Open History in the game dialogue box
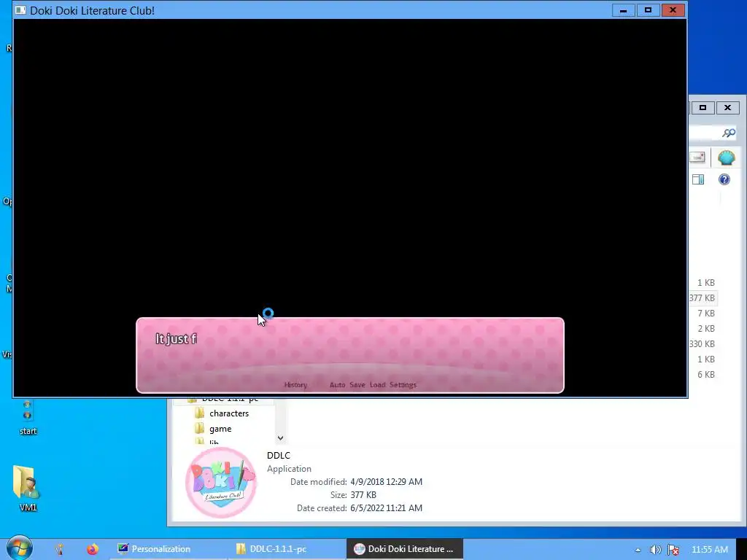The image size is (747, 560). coord(295,385)
